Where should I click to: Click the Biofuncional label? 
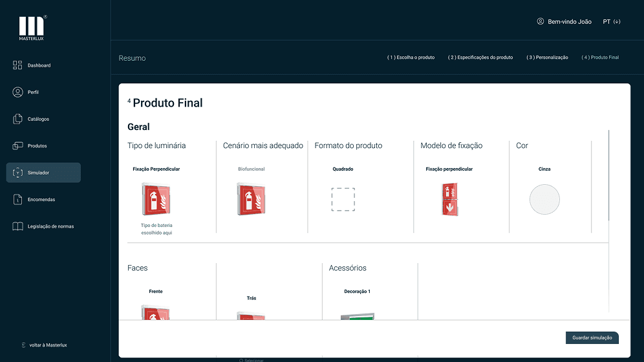[252, 169]
